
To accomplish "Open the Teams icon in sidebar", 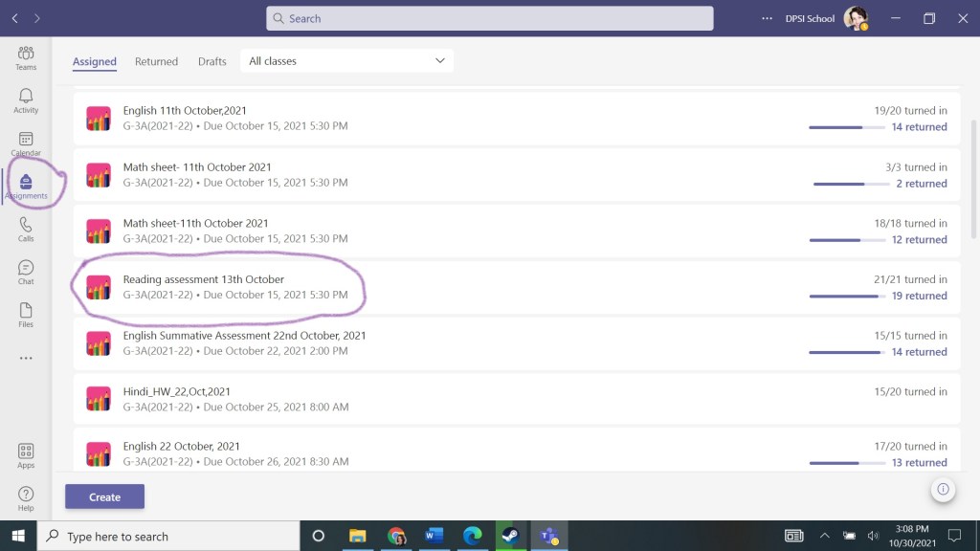I will (26, 57).
